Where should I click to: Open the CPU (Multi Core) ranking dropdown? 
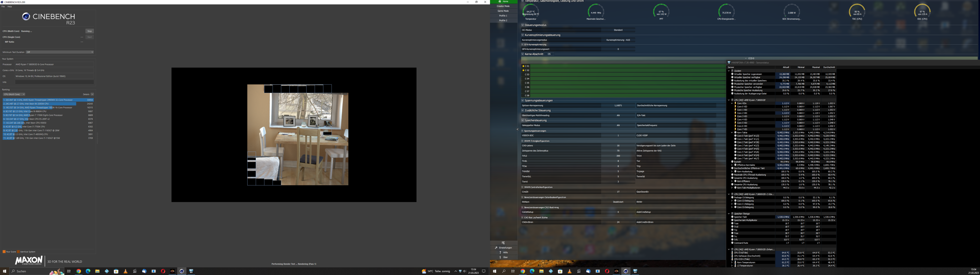(14, 94)
